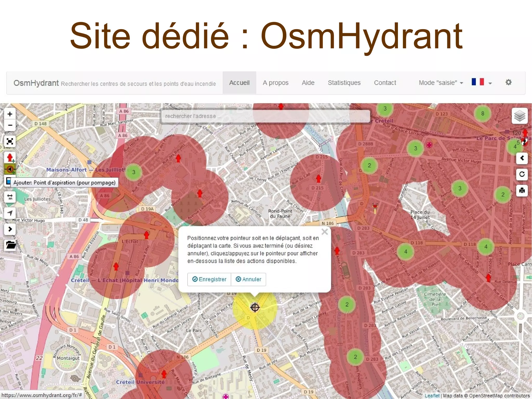Click the Place du 14 Juillet label

point(420,215)
